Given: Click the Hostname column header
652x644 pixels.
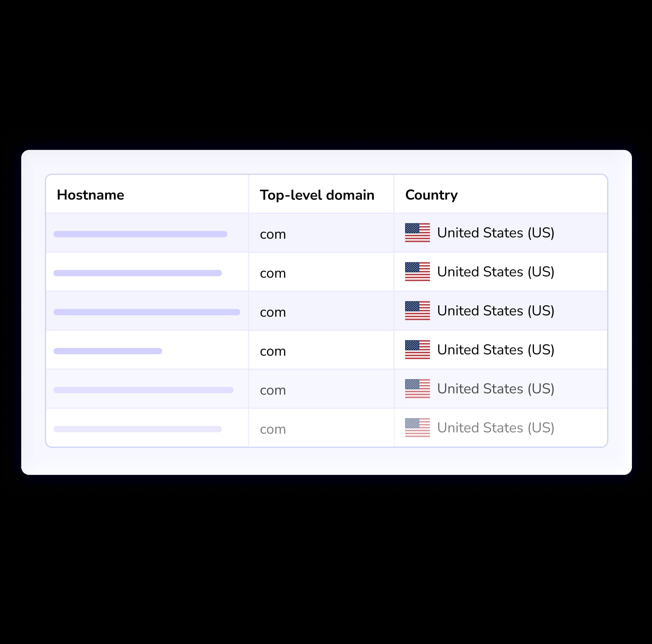Looking at the screenshot, I should 90,195.
